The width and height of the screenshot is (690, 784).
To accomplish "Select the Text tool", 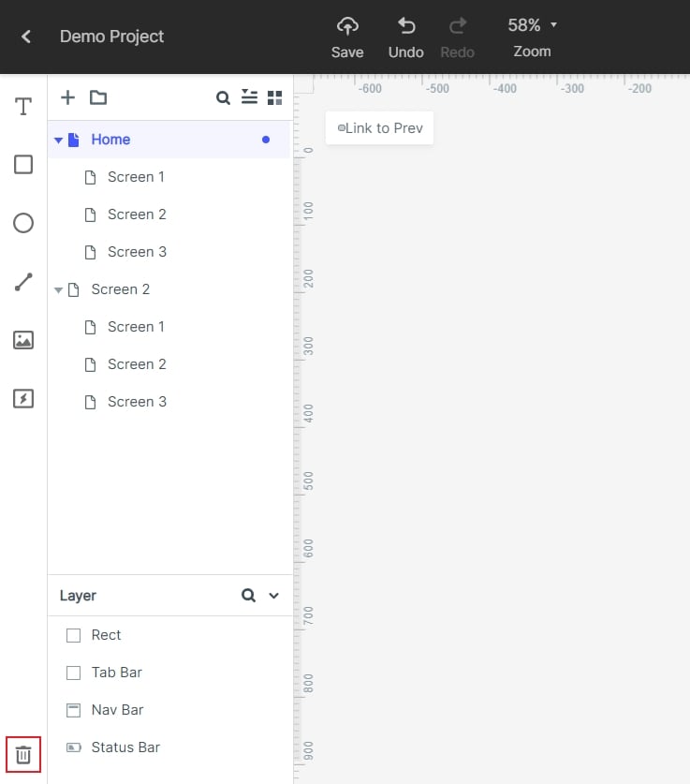I will 23,106.
